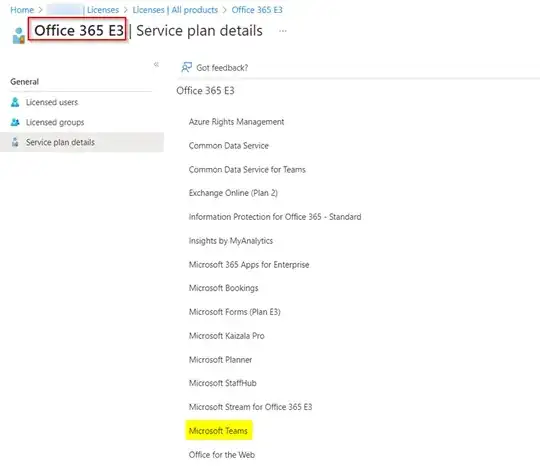Go to Home in the breadcrumb

22,10
